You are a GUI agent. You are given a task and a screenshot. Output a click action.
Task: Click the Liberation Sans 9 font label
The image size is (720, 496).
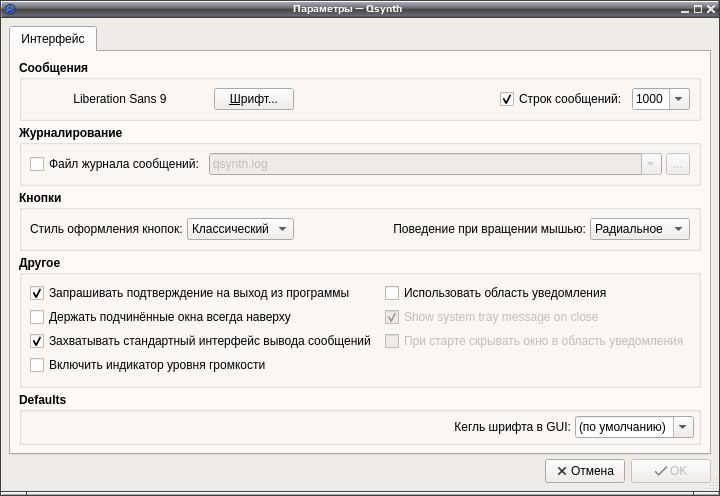(x=120, y=99)
